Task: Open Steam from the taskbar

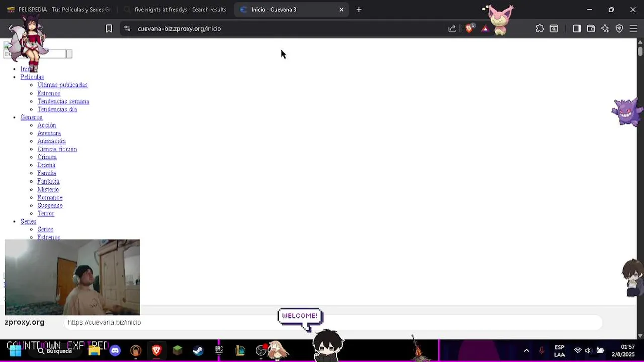Action: (198, 350)
